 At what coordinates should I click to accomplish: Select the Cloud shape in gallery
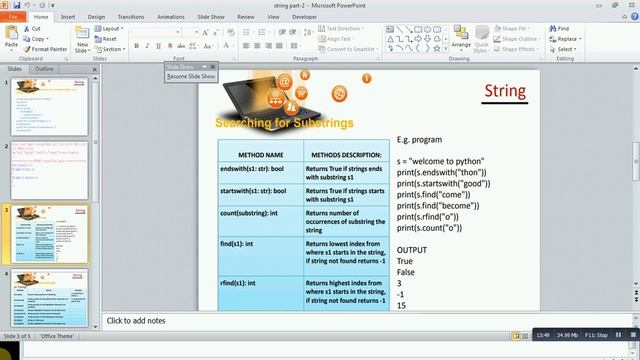tap(437, 39)
